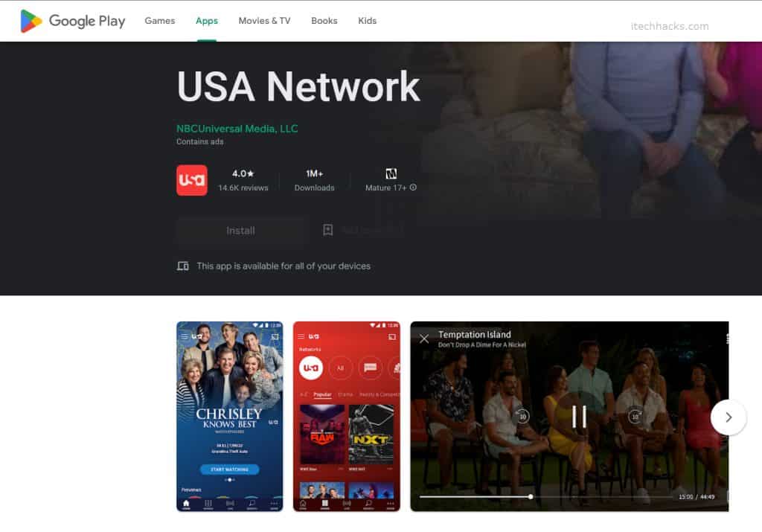
Task: Pause the Temptation Island video preview
Action: pos(578,415)
